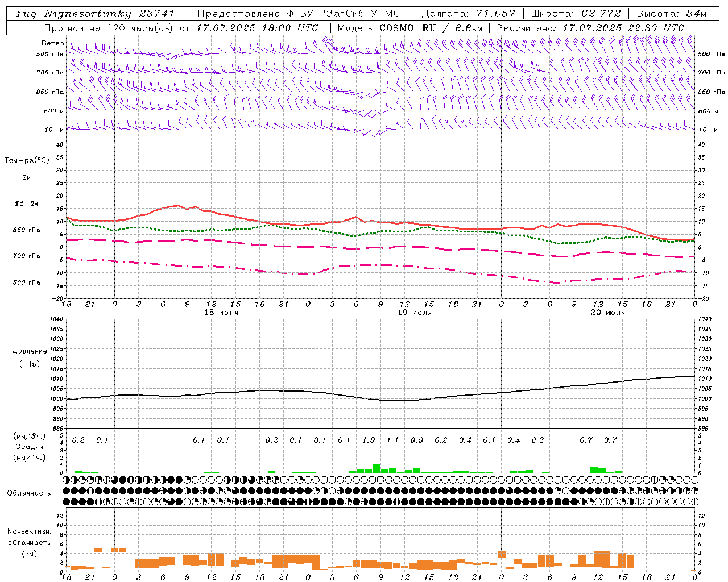Click the Давление panel label
Viewport: 728px width, 582px height.
coord(28,351)
